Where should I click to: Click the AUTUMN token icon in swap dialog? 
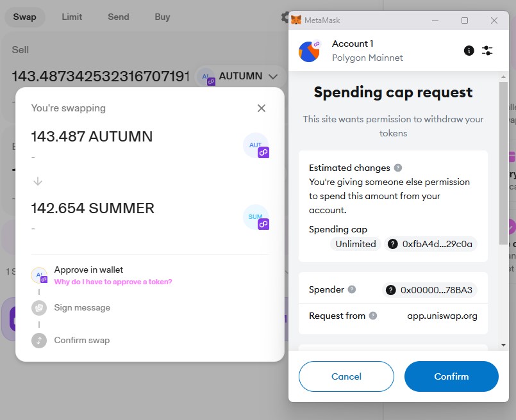pos(256,145)
